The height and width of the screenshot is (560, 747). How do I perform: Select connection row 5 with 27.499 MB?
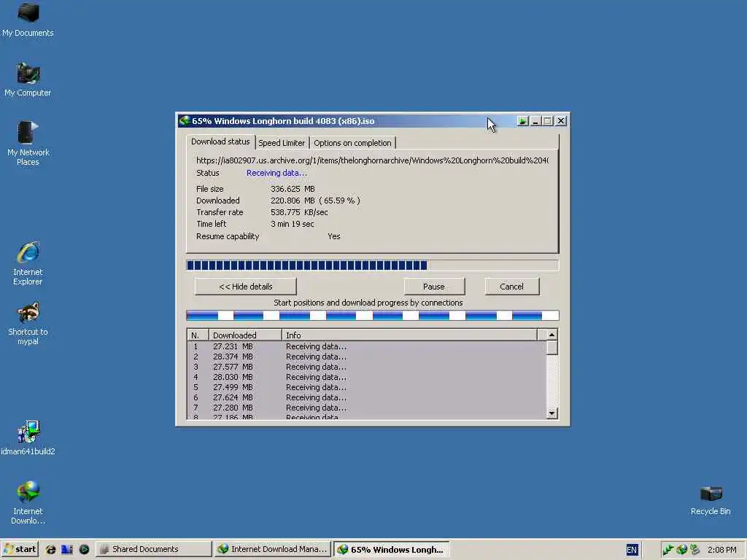(367, 388)
